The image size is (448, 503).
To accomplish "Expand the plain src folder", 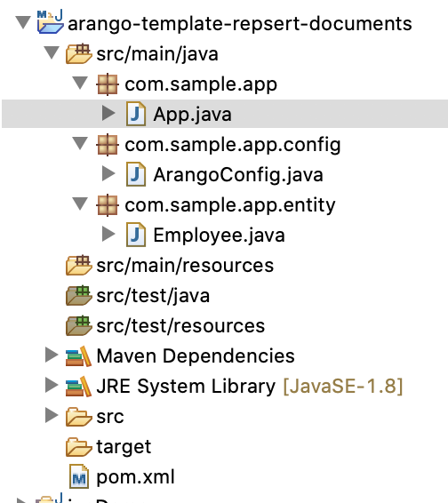I will click(x=52, y=415).
